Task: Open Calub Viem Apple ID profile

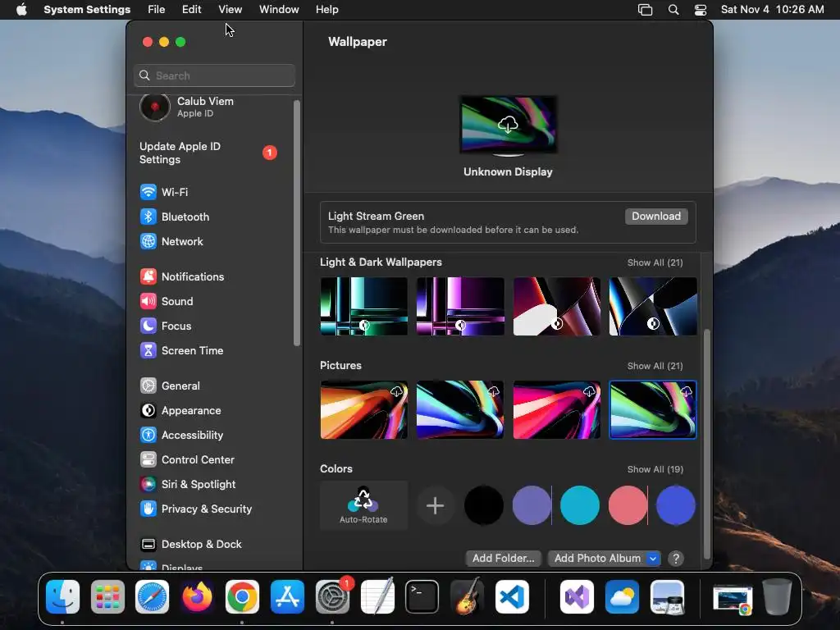Action: (x=186, y=107)
